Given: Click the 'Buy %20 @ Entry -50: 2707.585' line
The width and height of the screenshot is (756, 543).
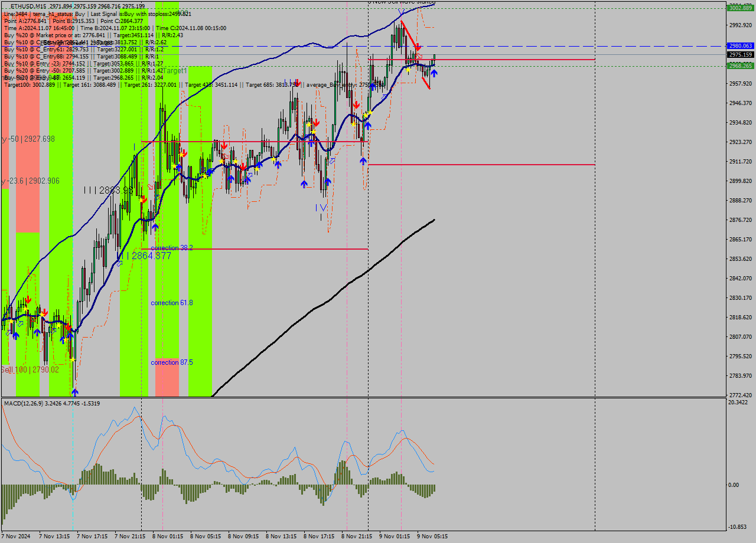Looking at the screenshot, I should tap(83, 70).
